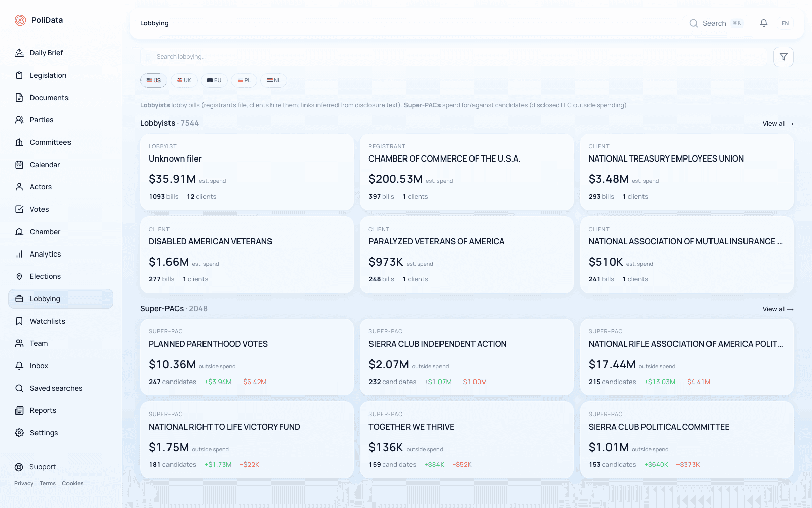View all Lobbyists link

(778, 124)
